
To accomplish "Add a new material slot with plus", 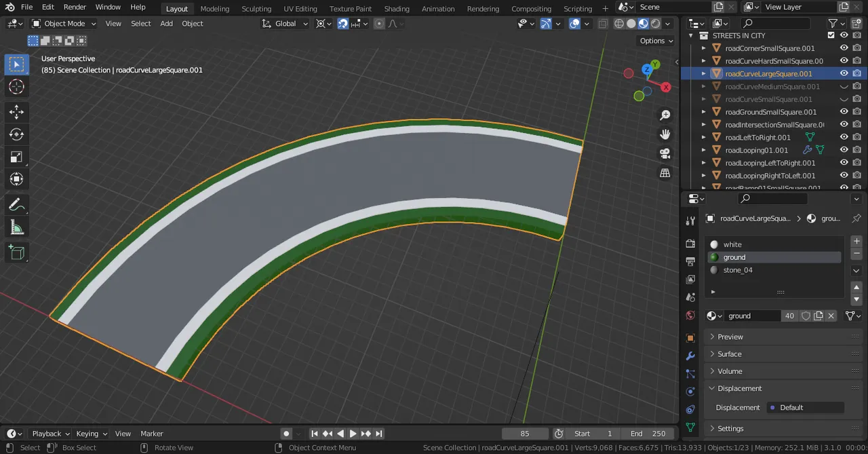I will [856, 241].
